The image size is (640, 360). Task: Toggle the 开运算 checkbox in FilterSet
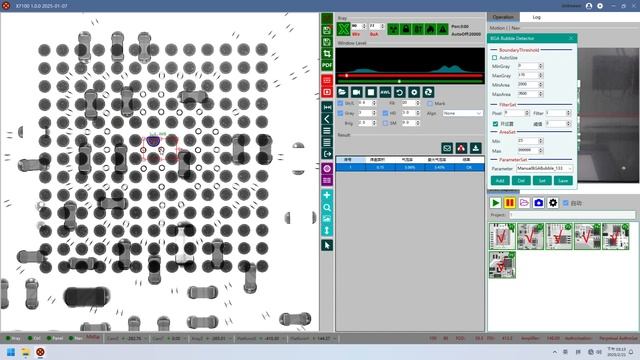point(496,124)
